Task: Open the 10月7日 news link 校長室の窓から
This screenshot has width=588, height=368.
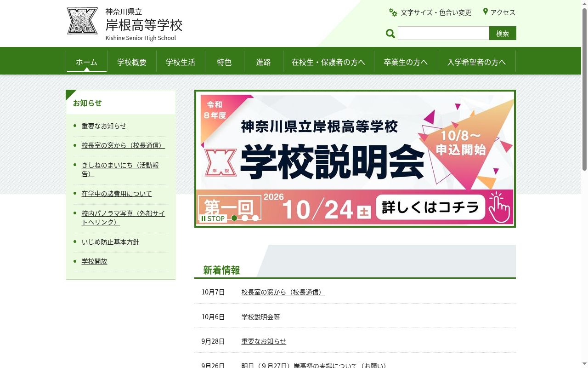Action: (283, 292)
